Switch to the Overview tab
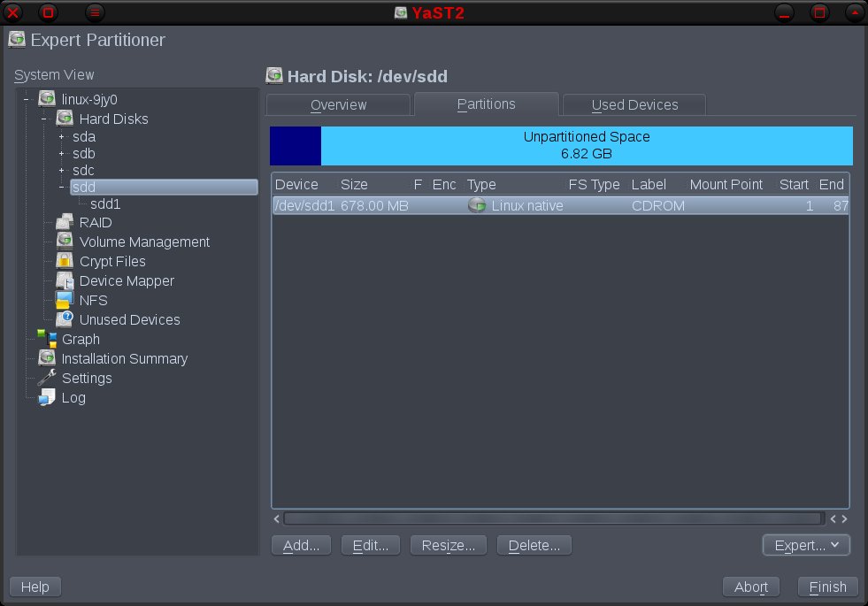868x606 pixels. pos(338,104)
